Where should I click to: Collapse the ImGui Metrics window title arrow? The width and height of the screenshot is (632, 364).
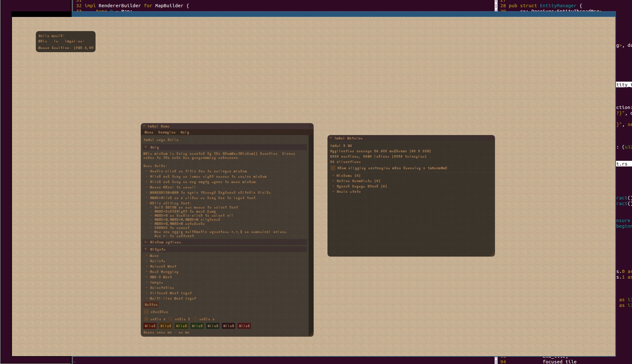pyautogui.click(x=331, y=138)
